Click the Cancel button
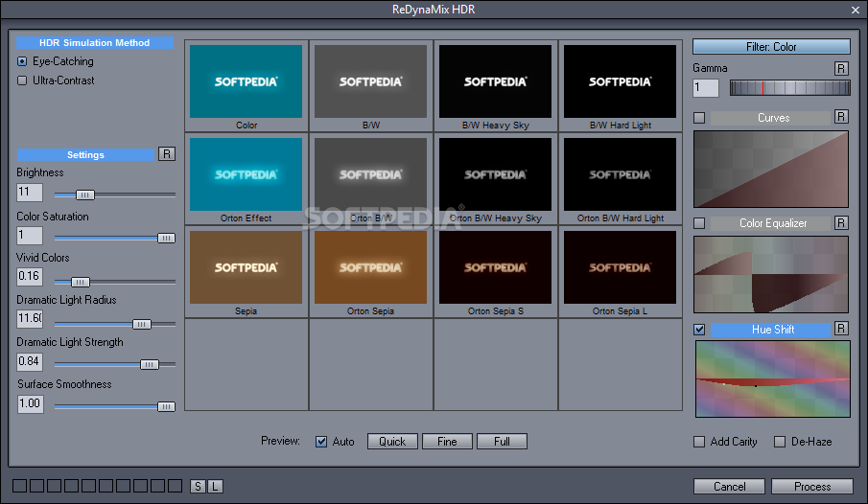Screen dimensions: 868x504 (729, 487)
